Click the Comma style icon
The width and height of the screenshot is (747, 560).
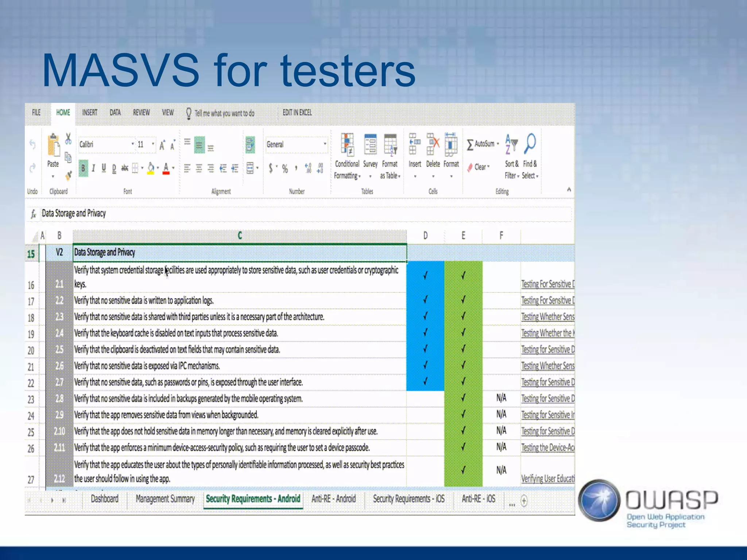click(296, 168)
